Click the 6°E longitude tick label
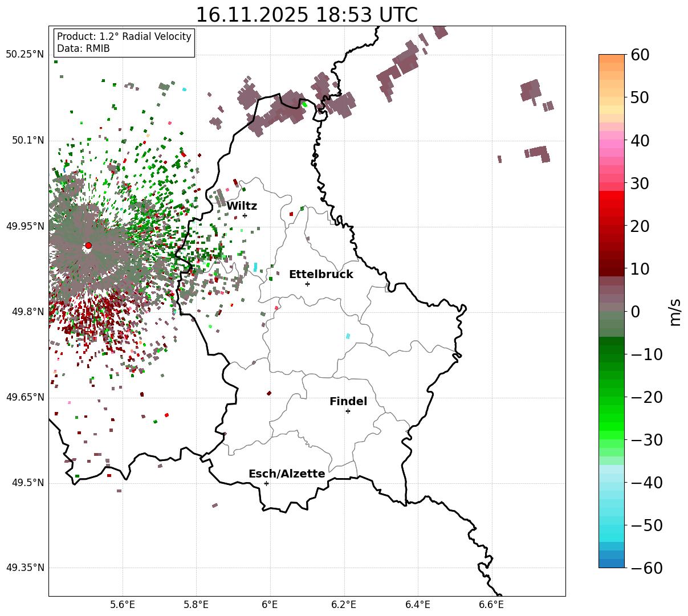688x616 pixels. coord(270,605)
